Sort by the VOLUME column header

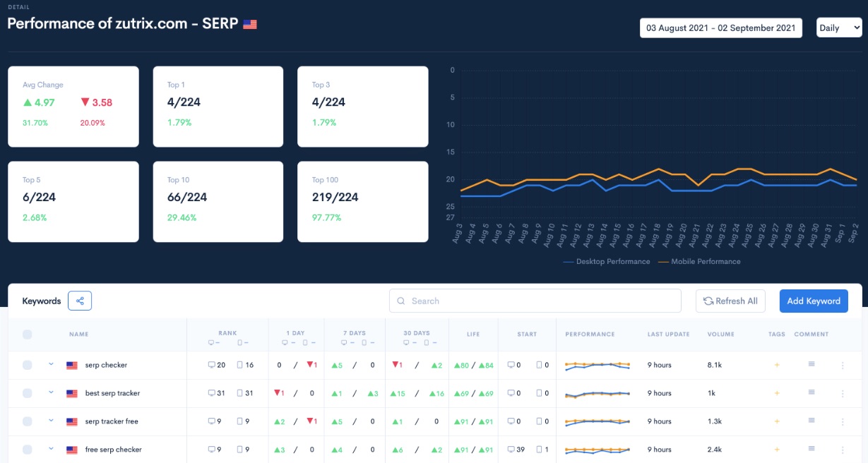pos(721,335)
